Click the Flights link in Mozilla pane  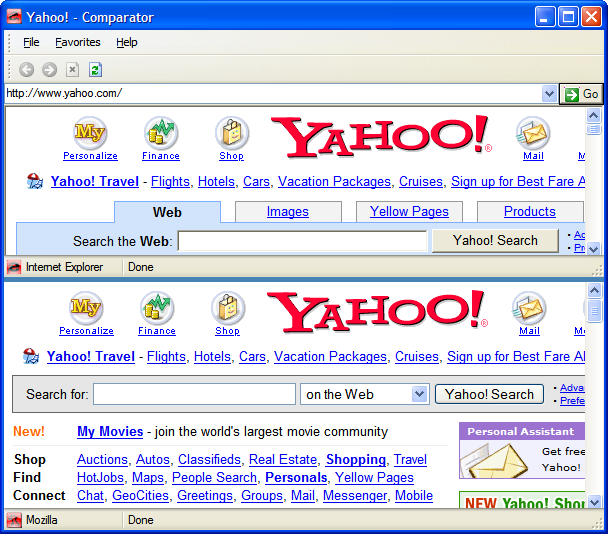[x=166, y=356]
